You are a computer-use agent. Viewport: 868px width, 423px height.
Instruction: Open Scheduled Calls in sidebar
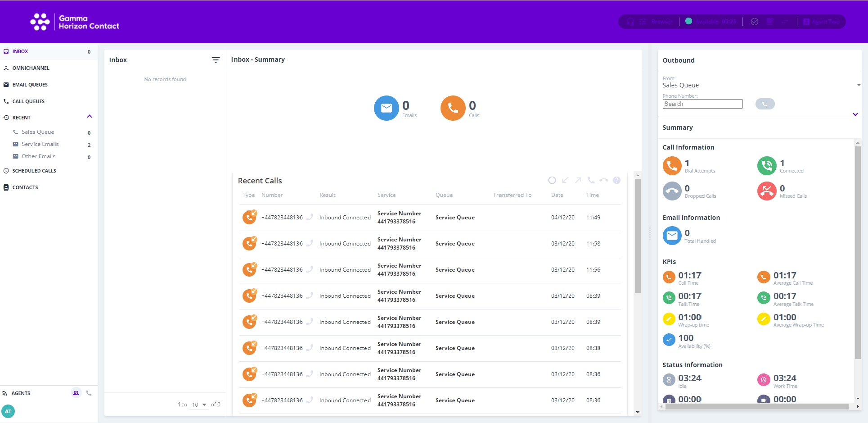tap(34, 171)
